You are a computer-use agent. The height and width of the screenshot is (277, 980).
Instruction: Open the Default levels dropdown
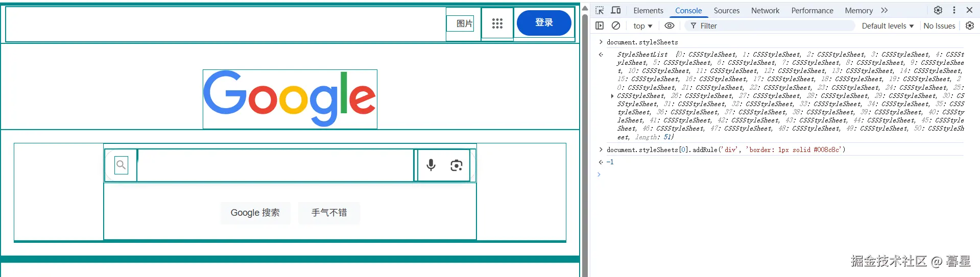pyautogui.click(x=888, y=26)
